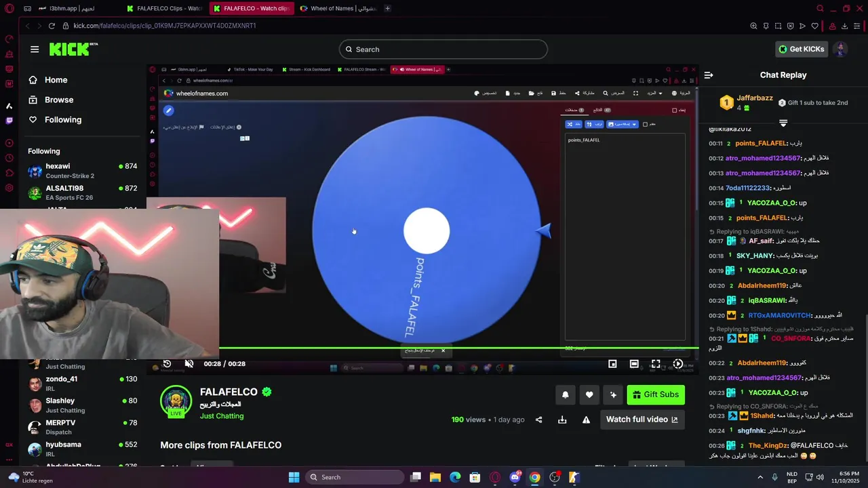Click username RTGxAMAROVITCH in chat
The width and height of the screenshot is (868, 488).
(779, 315)
